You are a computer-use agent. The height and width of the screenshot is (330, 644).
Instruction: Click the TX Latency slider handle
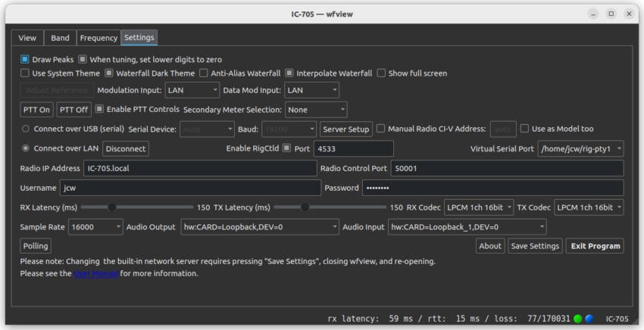tap(305, 207)
